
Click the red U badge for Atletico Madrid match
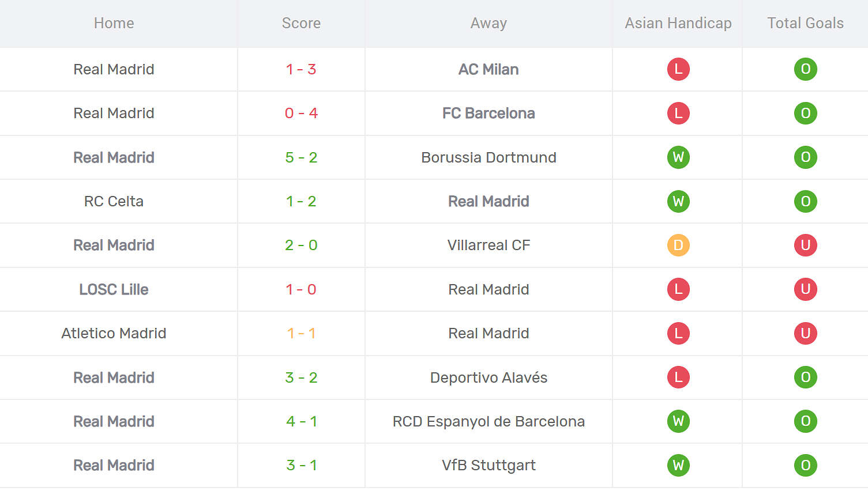tap(805, 333)
